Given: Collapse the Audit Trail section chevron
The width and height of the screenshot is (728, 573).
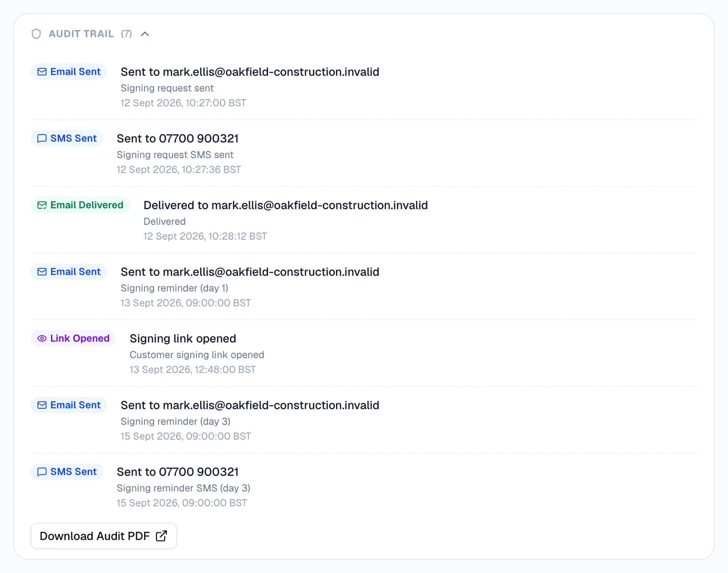Looking at the screenshot, I should pyautogui.click(x=145, y=34).
